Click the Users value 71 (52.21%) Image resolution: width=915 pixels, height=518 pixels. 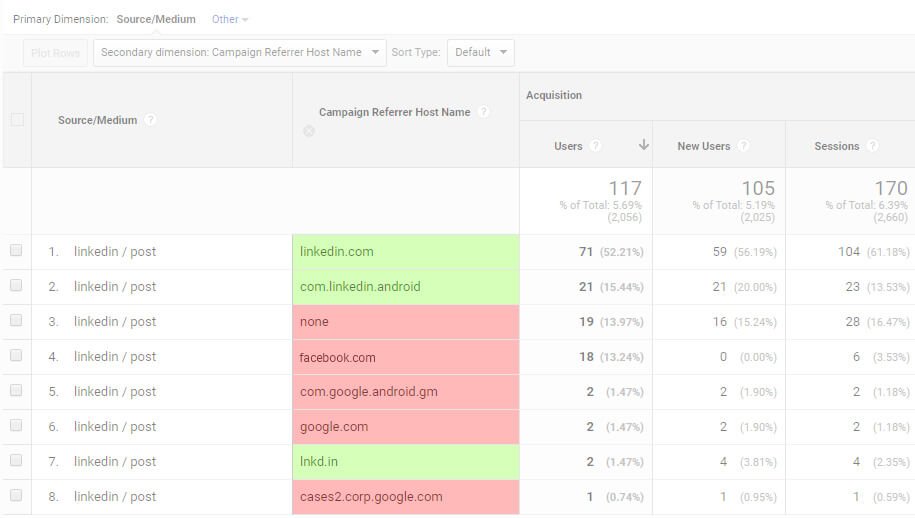pyautogui.click(x=611, y=252)
